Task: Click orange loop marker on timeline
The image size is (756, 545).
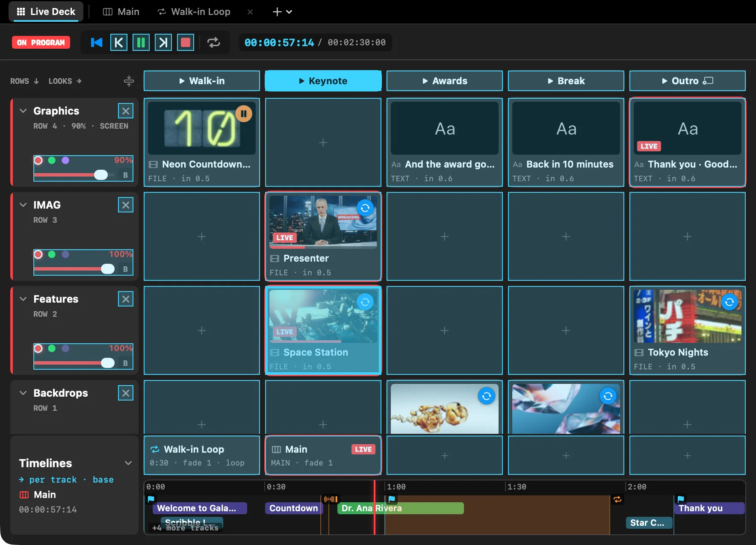Action: [617, 499]
